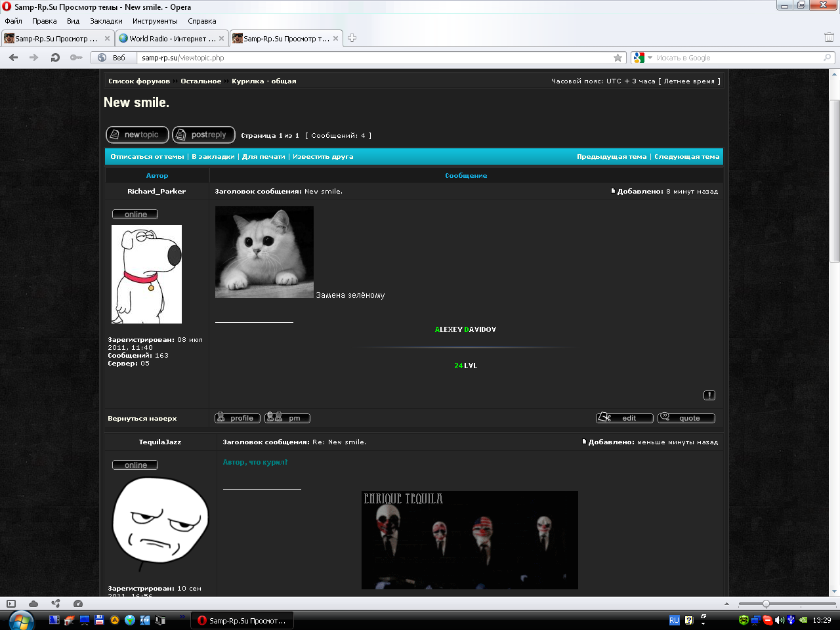Viewport: 840px width, 630px height.
Task: Click the Google search field
Action: (x=738, y=58)
